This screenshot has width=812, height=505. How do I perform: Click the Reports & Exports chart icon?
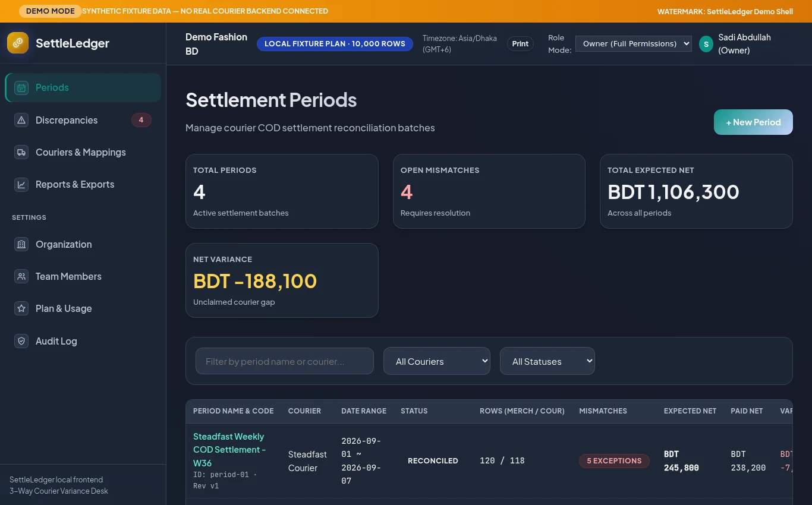point(21,185)
